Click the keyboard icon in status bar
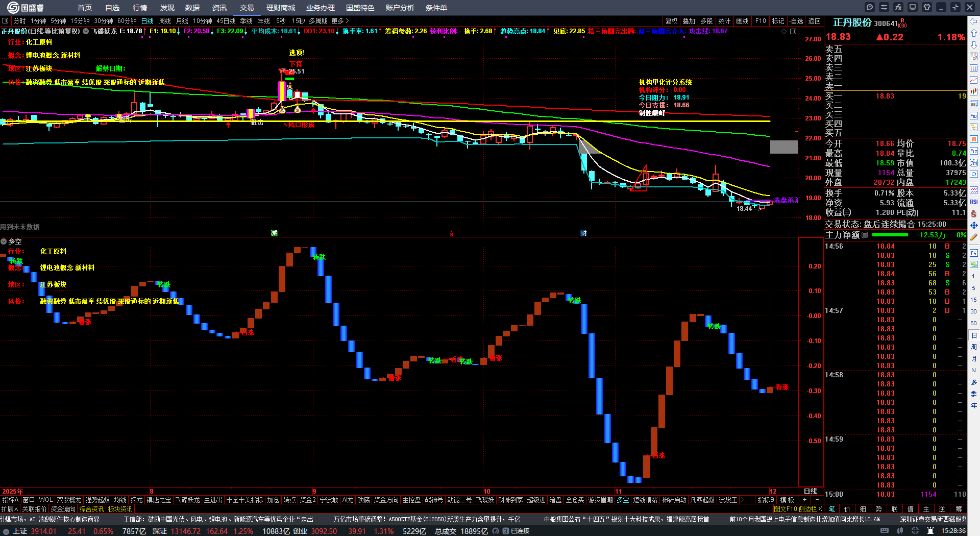980x536 pixels. pos(885,531)
